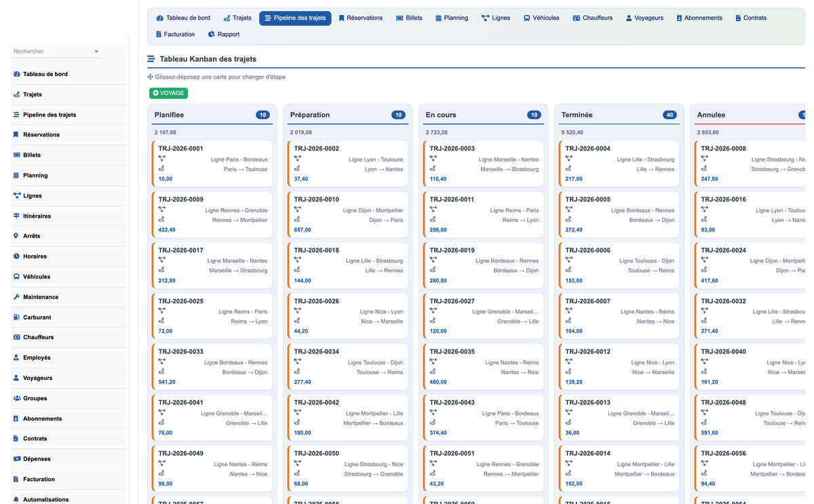
Task: Switch to the Tableau de bord top tab
Action: coord(183,18)
